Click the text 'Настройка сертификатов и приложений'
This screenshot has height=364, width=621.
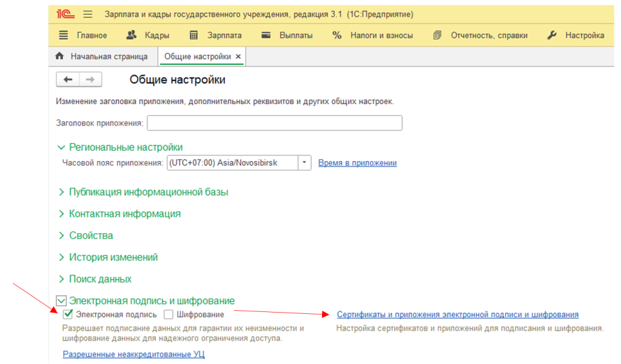pyautogui.click(x=470, y=328)
